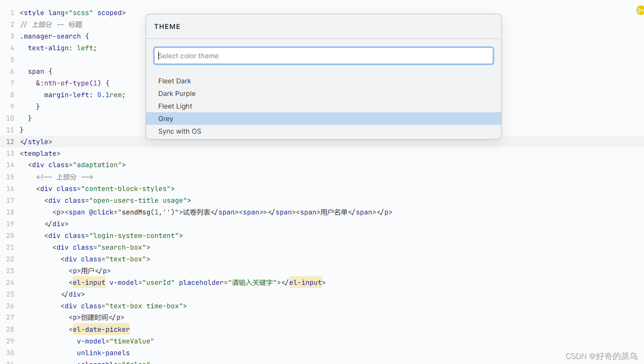Open the 9+ notification badge
Image resolution: width=644 pixels, height=364 pixels.
coord(639,10)
